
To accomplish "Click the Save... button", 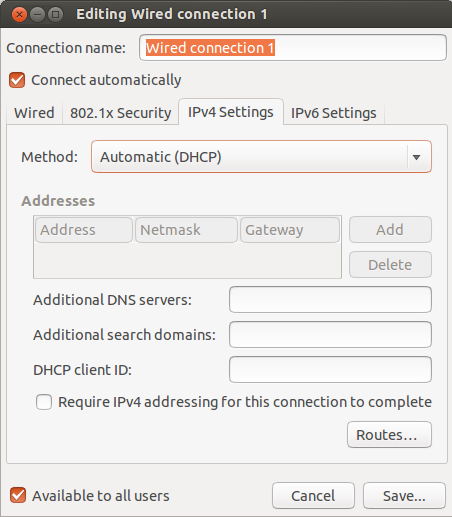I will pyautogui.click(x=404, y=495).
